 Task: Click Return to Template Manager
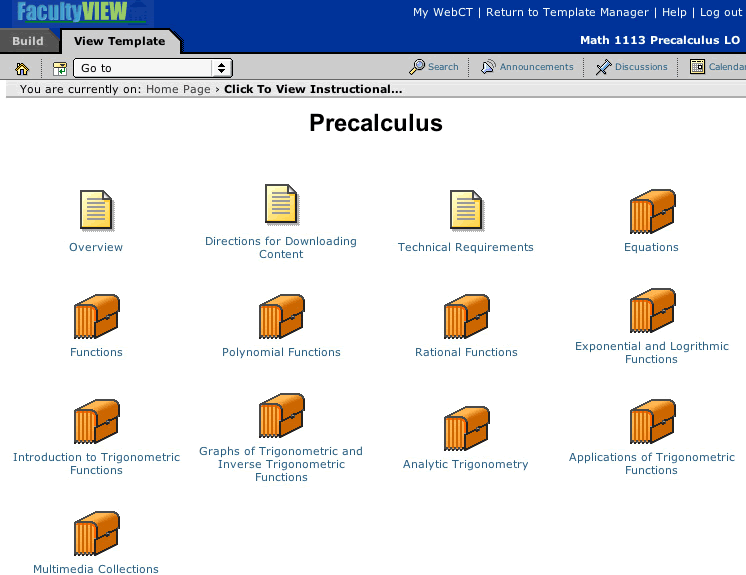(x=567, y=12)
